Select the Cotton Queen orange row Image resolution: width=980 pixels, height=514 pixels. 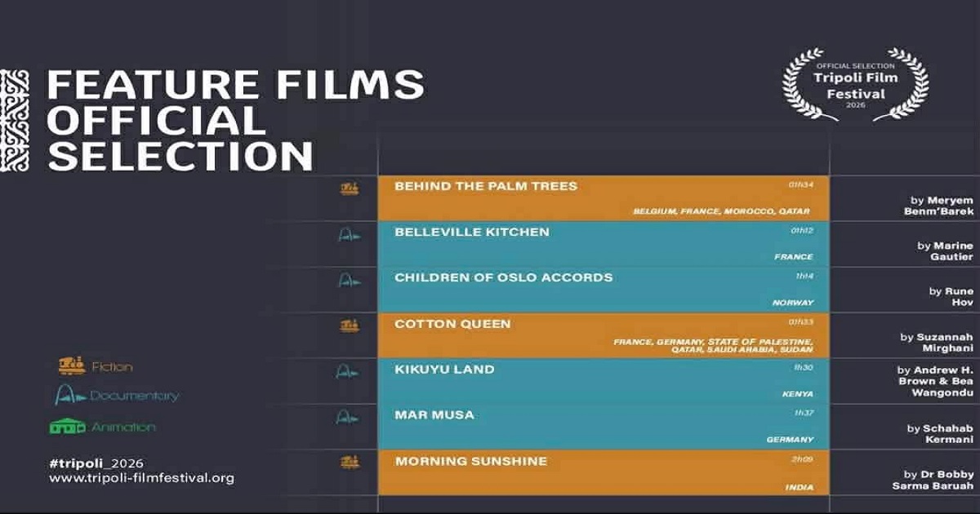point(604,335)
